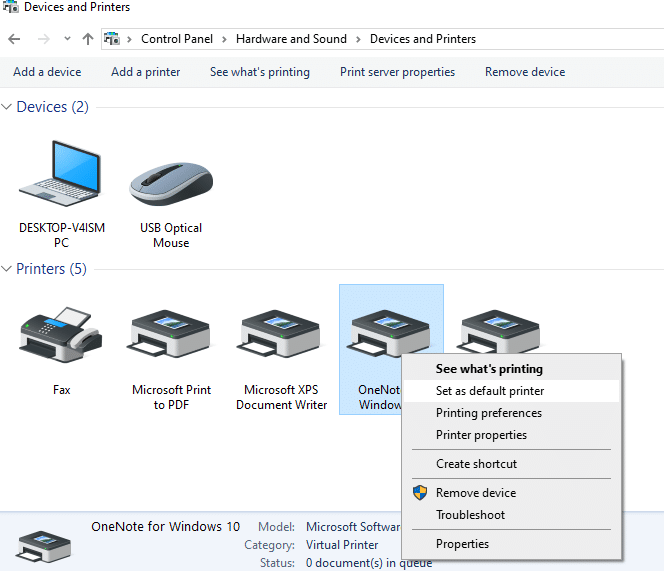This screenshot has width=664, height=571.
Task: Click Troubleshoot in the context menu
Action: 470,515
